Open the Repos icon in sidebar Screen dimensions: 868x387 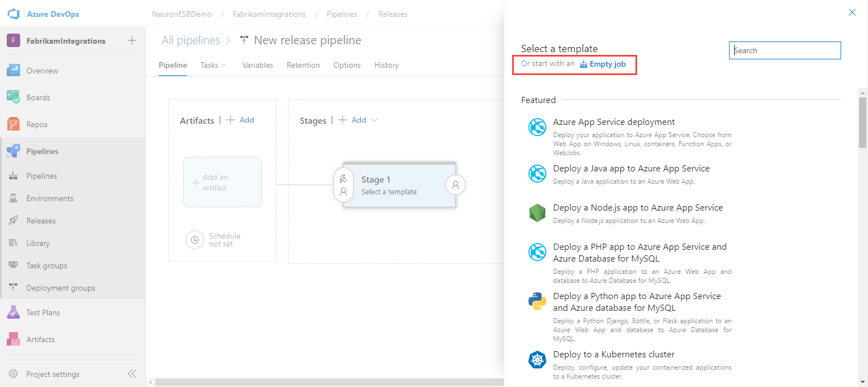click(13, 124)
